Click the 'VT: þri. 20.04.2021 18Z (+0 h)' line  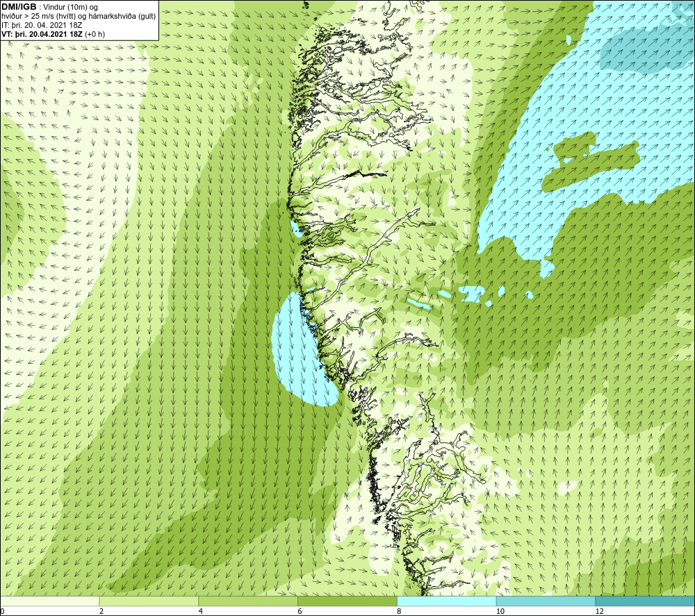(54, 34)
